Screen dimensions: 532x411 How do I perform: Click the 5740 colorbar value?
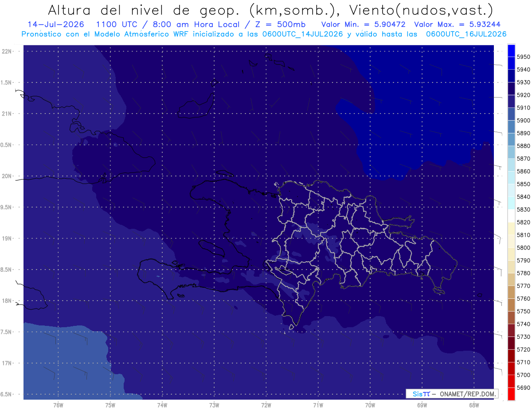[524, 324]
